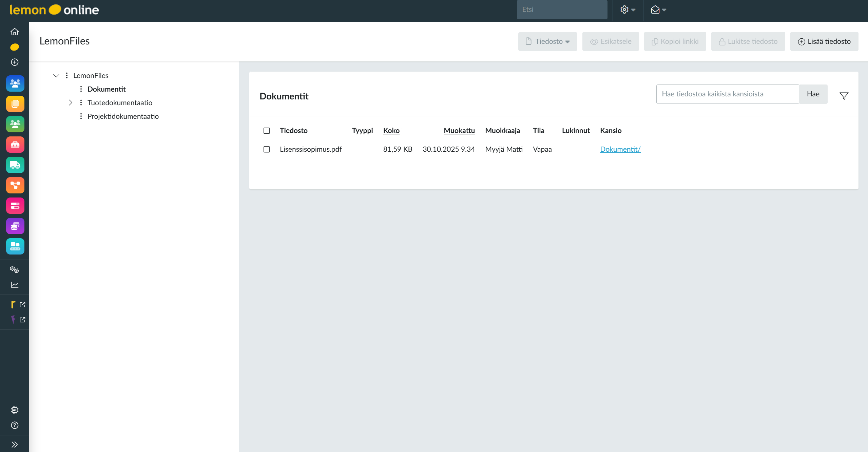Open the delivery truck module icon
This screenshot has height=452, width=868.
[15, 165]
